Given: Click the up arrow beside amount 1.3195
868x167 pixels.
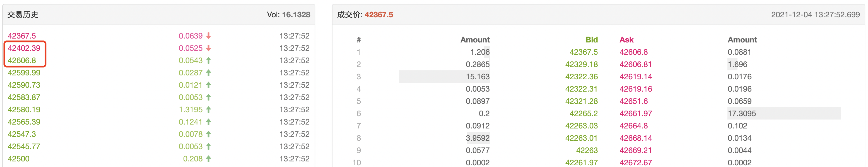Looking at the screenshot, I should (209, 110).
